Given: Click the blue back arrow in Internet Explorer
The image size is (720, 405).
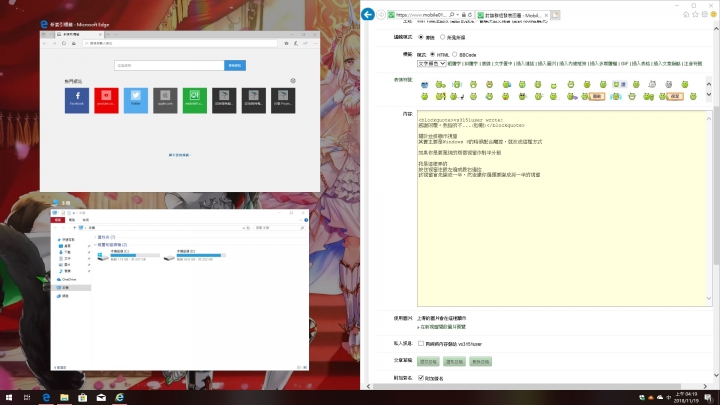Looking at the screenshot, I should pos(368,15).
